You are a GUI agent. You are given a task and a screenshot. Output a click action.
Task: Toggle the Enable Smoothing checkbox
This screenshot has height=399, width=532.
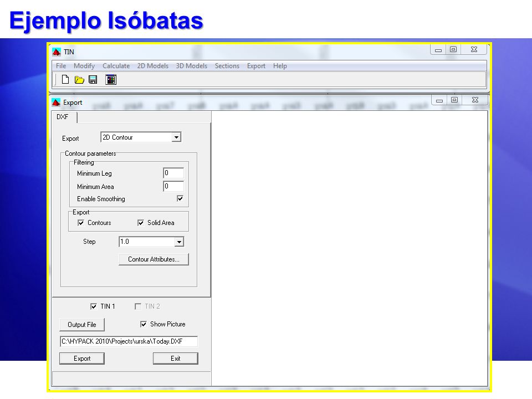[180, 198]
